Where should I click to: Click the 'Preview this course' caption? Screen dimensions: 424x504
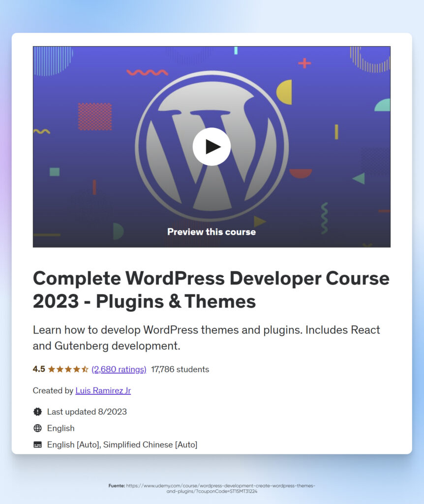(212, 232)
